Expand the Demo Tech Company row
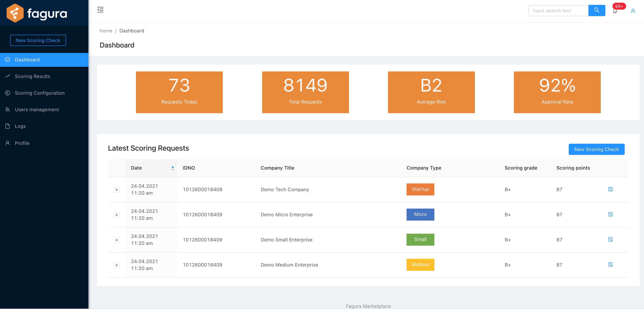 pyautogui.click(x=116, y=190)
